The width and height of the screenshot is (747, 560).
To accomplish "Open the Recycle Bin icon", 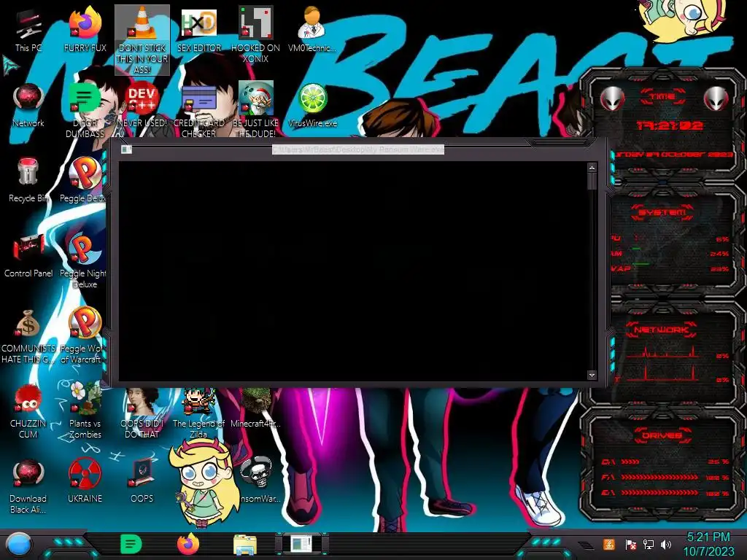I will pos(28,180).
